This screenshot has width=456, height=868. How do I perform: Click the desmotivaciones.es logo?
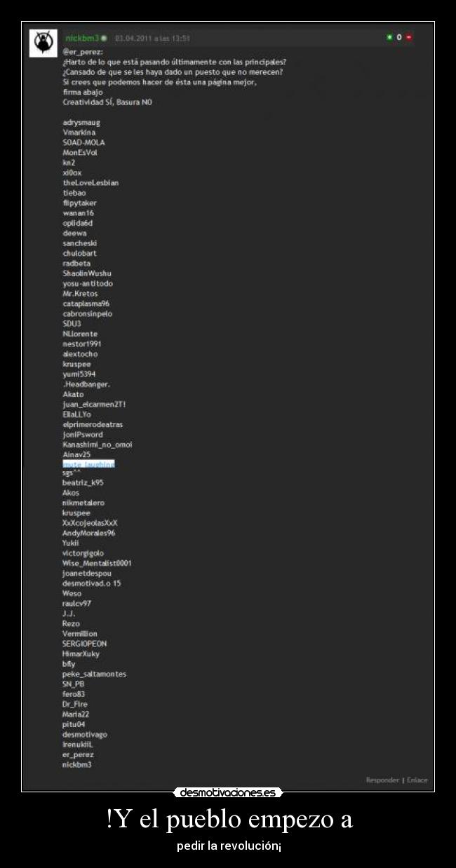point(228,793)
